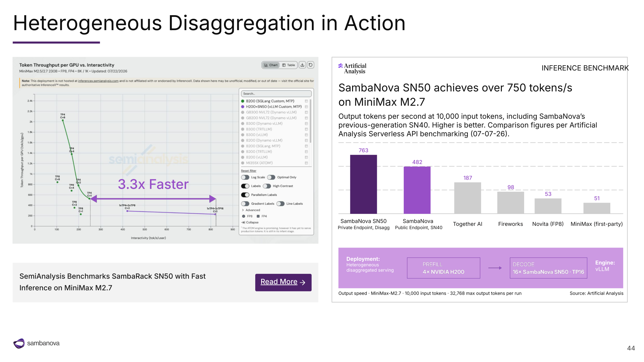Switch to the Table view tab

[x=289, y=65]
